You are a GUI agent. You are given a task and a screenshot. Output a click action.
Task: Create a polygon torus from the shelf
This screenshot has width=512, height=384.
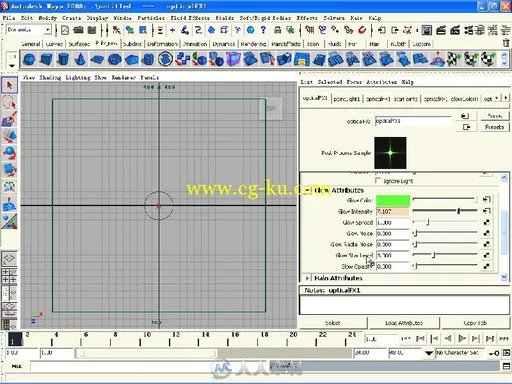(x=114, y=60)
